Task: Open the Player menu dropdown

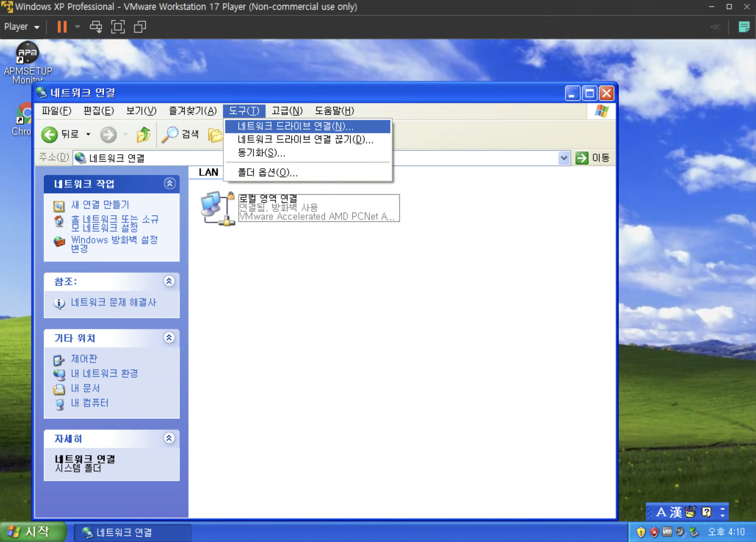Action: 22,27
